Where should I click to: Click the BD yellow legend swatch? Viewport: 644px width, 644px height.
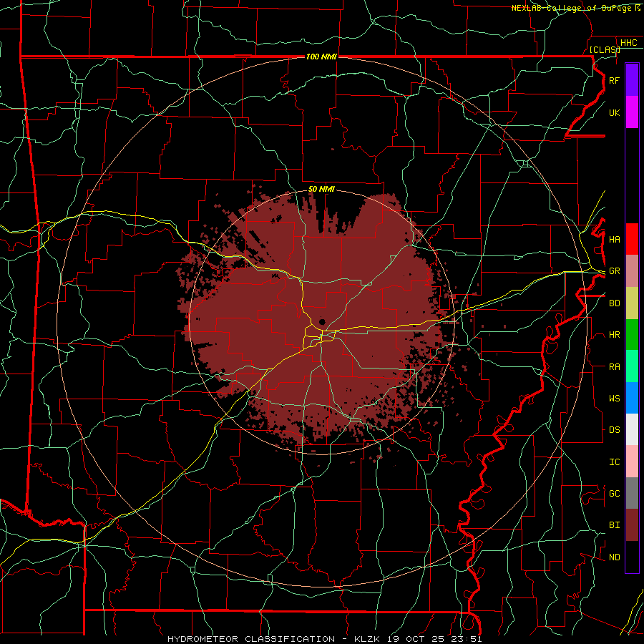pos(632,303)
